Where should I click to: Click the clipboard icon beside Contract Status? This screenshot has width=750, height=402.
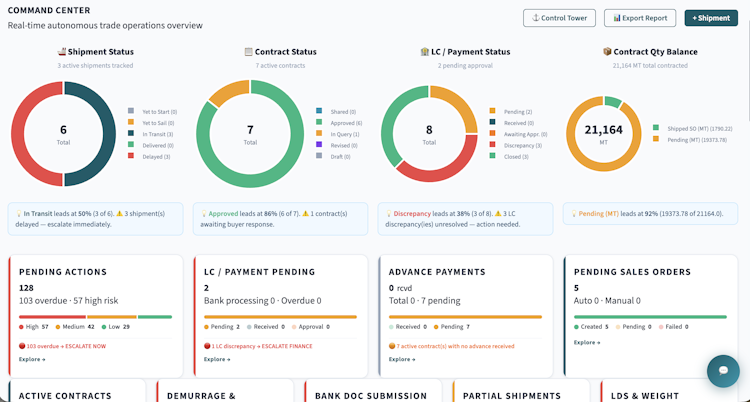248,52
